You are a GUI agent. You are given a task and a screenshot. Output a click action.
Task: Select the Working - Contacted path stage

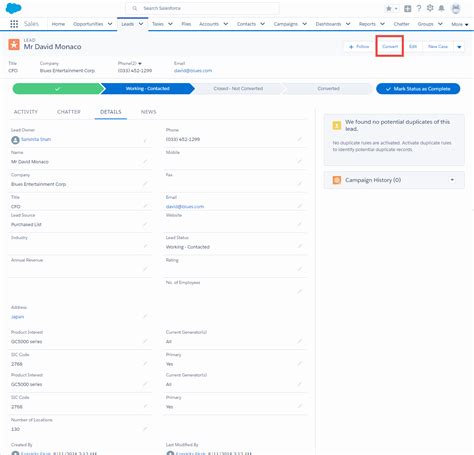148,89
